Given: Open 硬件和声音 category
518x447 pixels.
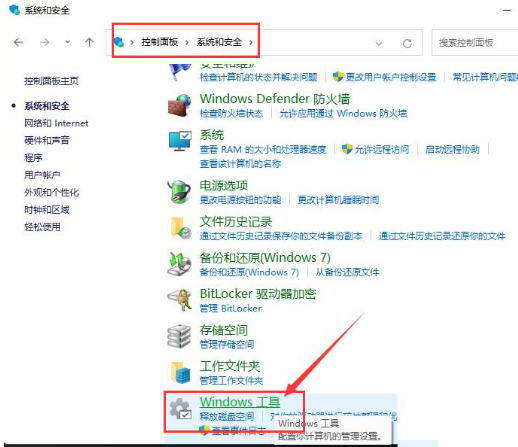Looking at the screenshot, I should [x=47, y=140].
